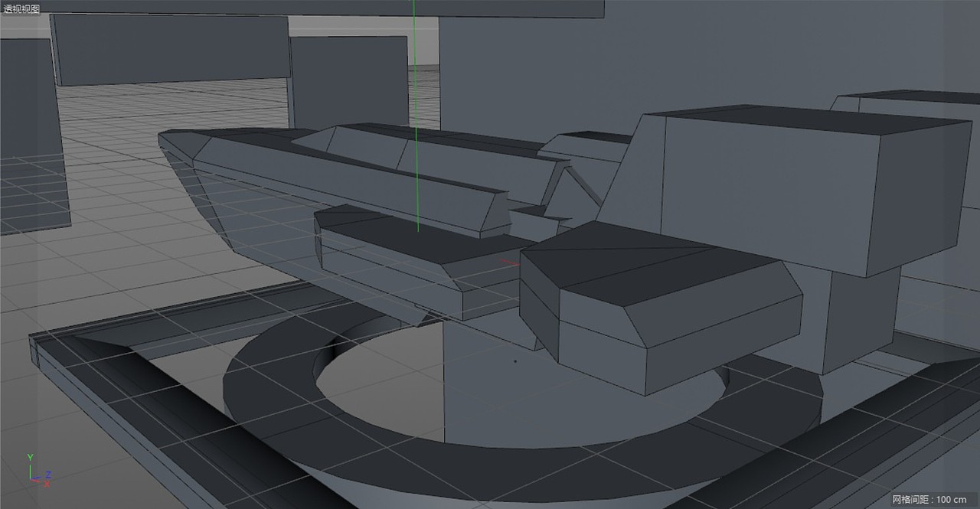
Task: Click the 网格间距 : 100 cm readout
Action: click(x=929, y=499)
